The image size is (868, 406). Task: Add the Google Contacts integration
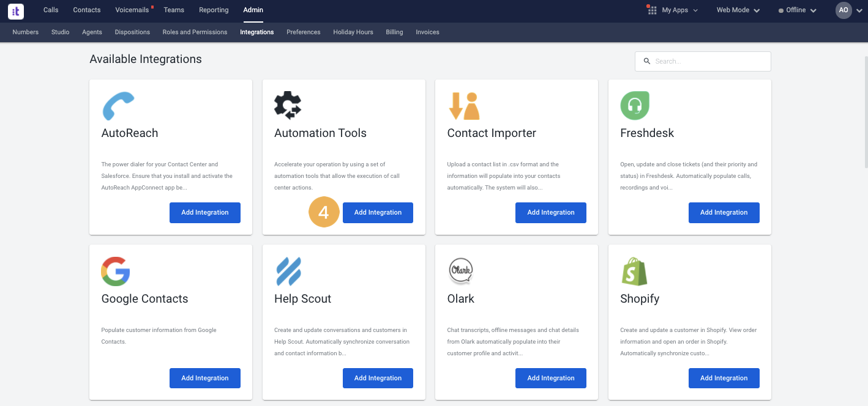[x=205, y=378]
